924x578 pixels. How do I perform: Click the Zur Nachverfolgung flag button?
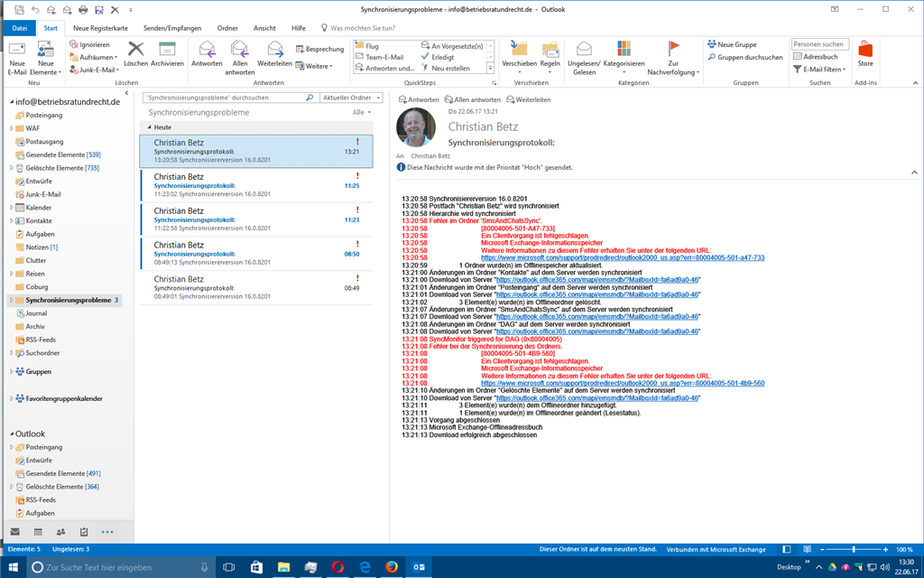click(x=673, y=59)
